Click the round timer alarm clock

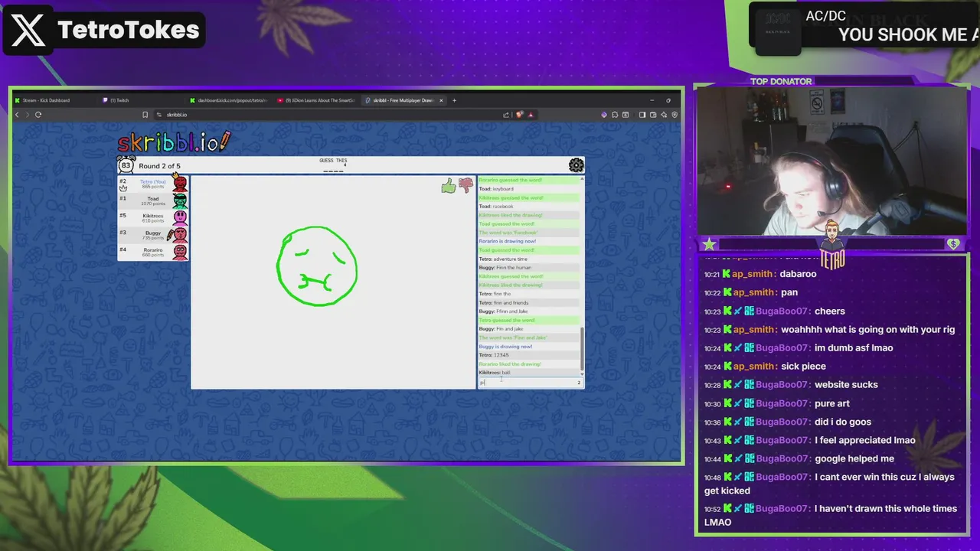[x=126, y=165]
